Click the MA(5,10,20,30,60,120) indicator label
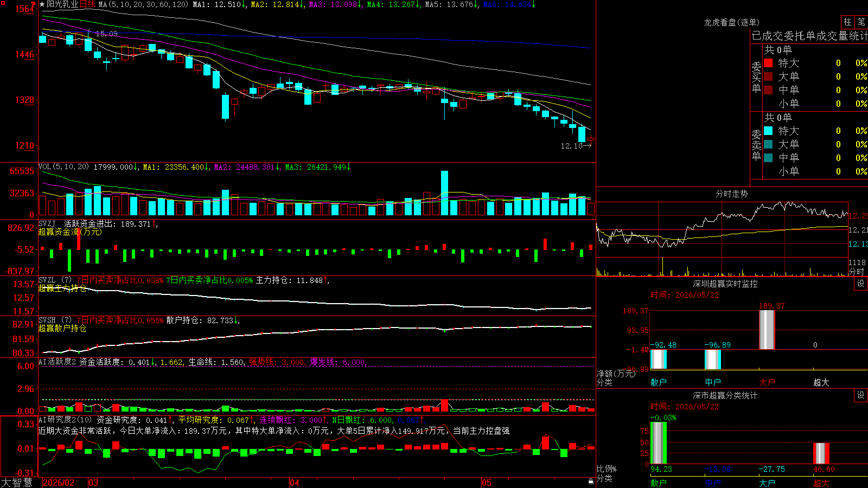The height and width of the screenshot is (488, 868). pyautogui.click(x=143, y=4)
